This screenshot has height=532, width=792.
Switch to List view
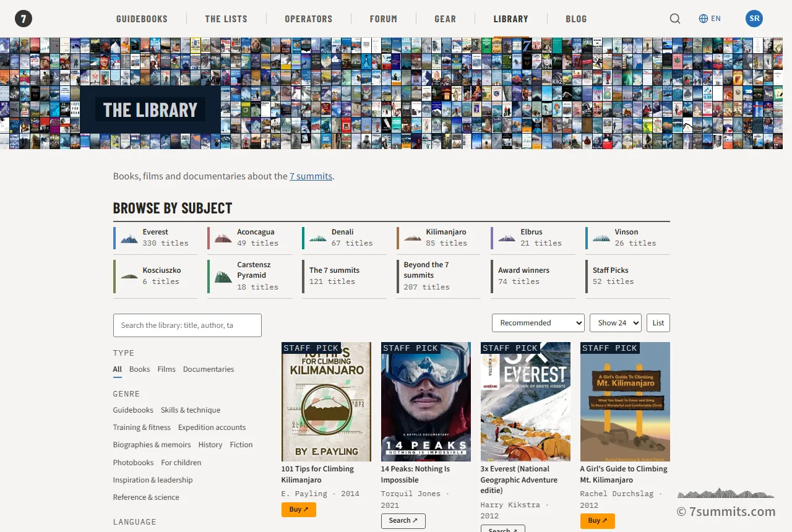tap(658, 323)
